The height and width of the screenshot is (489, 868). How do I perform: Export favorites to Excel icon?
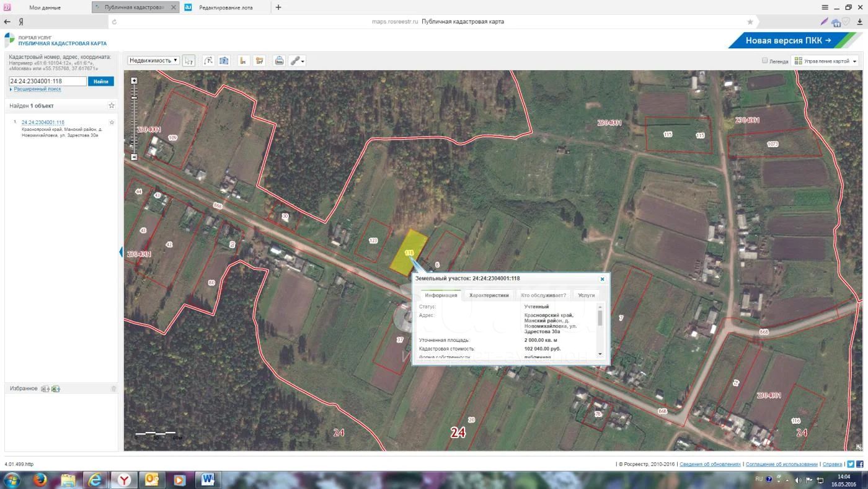click(x=56, y=388)
